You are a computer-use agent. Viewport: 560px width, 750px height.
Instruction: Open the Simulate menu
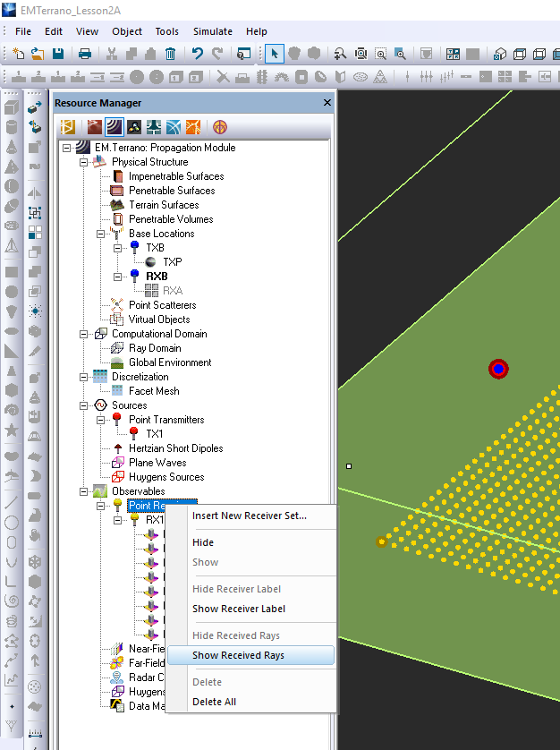click(213, 31)
